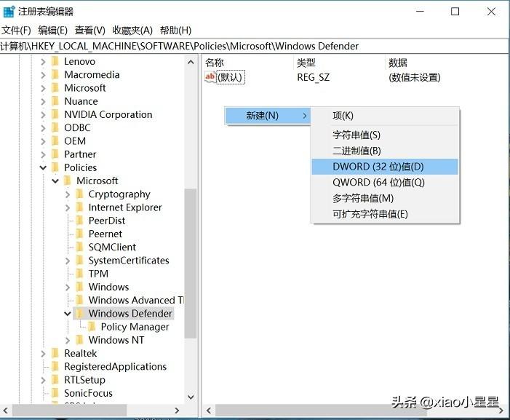This screenshot has width=510, height=420.
Task: Click the tree pane horizontal scroll-left arrow
Action: (6, 411)
